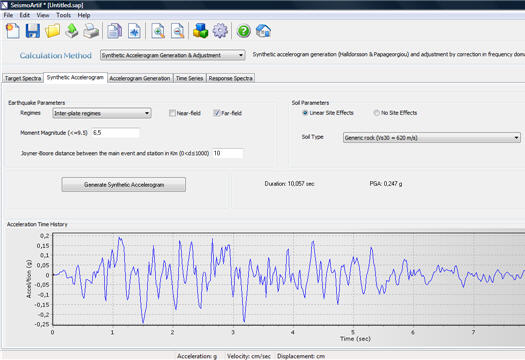Click the SeismoArtif title bar app icon

click(4, 5)
